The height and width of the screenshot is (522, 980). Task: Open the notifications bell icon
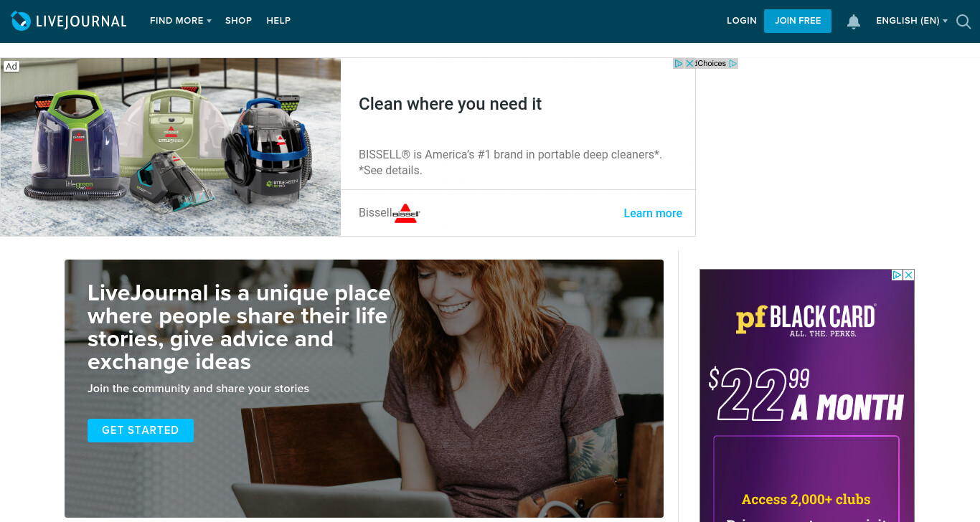click(x=854, y=22)
